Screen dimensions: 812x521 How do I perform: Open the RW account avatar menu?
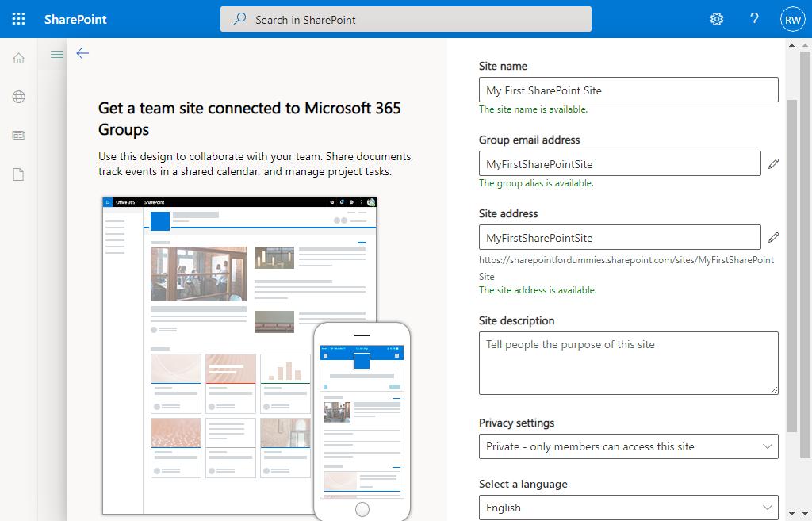[792, 20]
